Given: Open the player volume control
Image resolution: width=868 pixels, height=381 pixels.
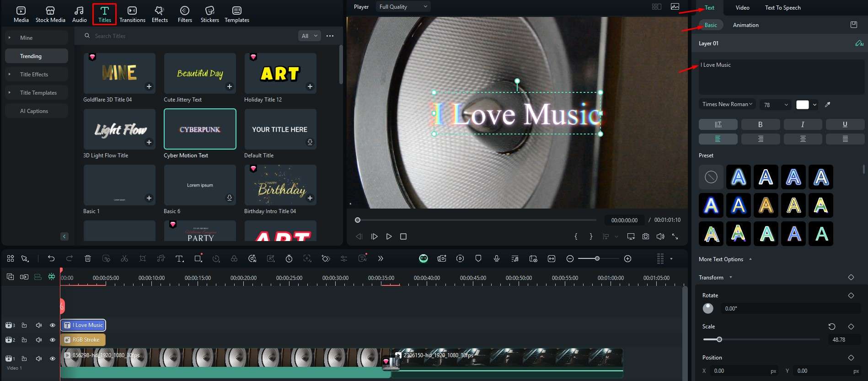Looking at the screenshot, I should click(660, 236).
